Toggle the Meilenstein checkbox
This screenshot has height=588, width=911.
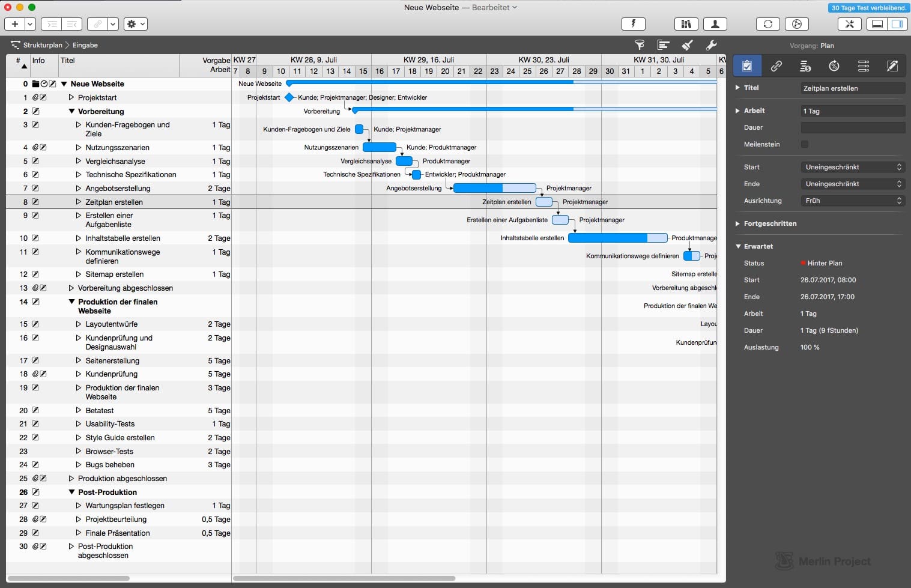click(805, 144)
